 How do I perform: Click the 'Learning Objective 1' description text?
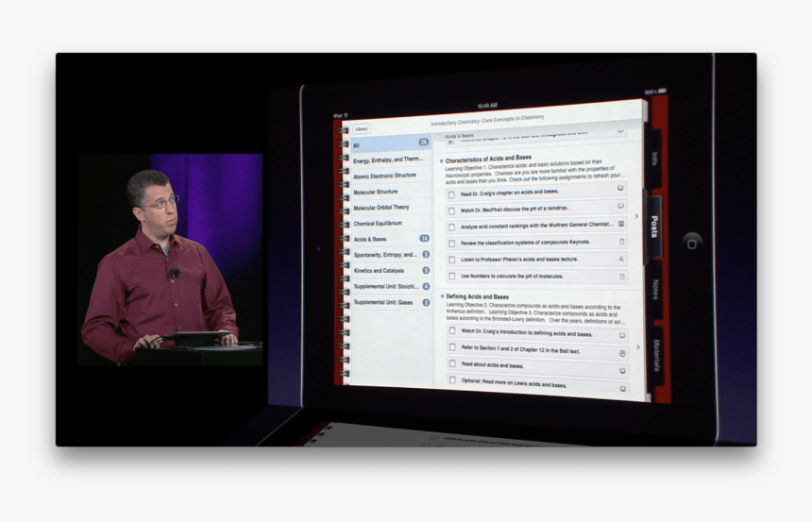coord(535,172)
